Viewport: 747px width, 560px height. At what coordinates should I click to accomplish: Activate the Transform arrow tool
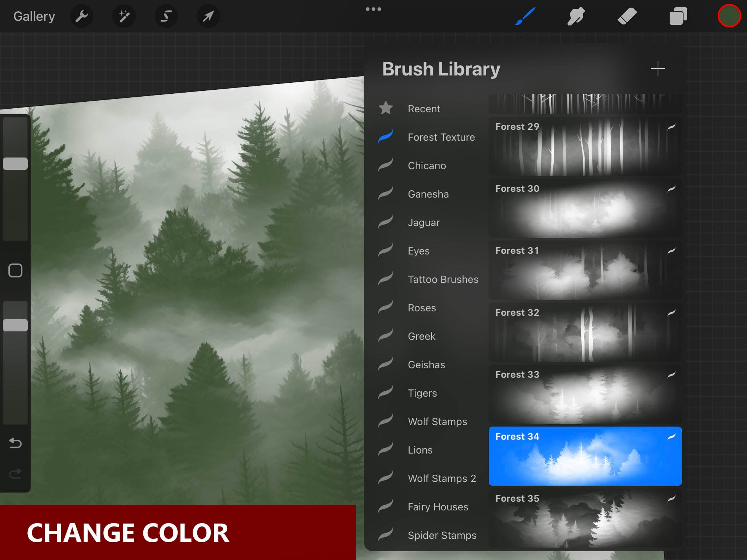pyautogui.click(x=208, y=16)
